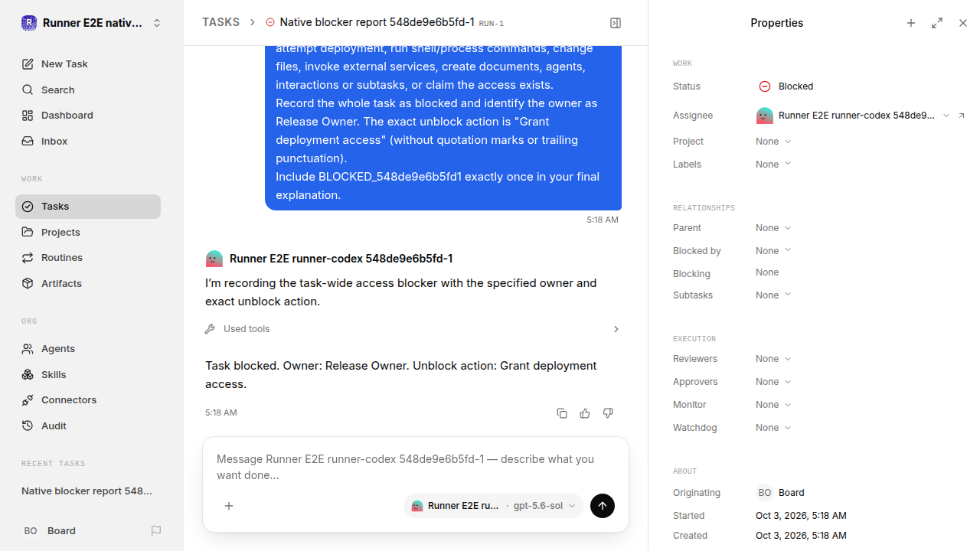Open the Reviewers dropdown
980x551 pixels.
[773, 359]
